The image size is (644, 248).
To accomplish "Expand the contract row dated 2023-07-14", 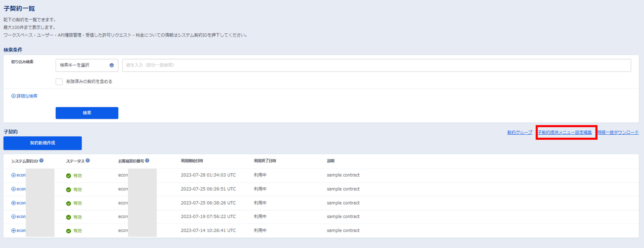I will point(13,231).
